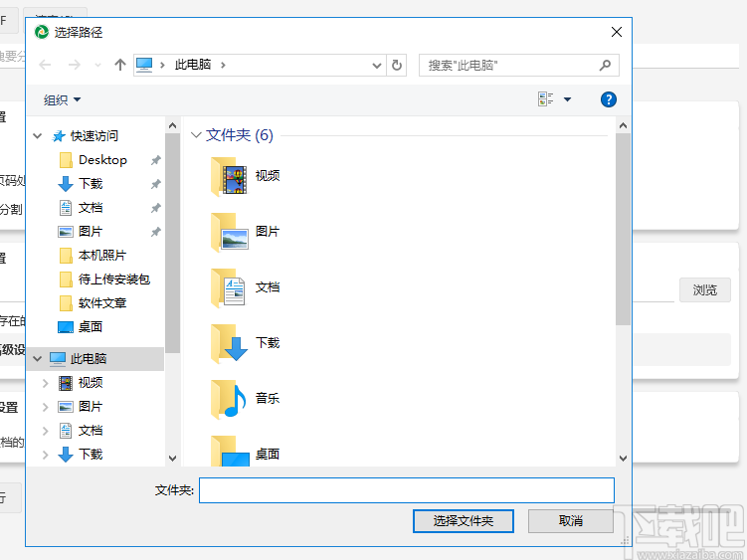Open the 组织 menu

point(63,99)
